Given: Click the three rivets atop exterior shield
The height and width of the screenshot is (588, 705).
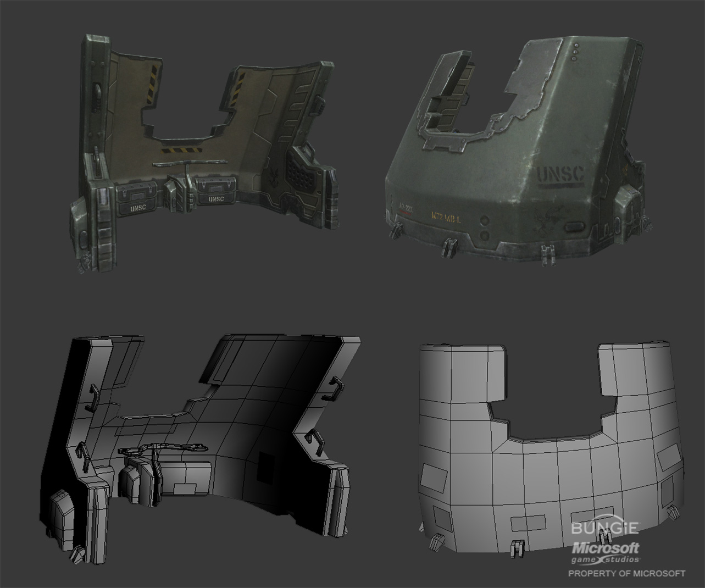Looking at the screenshot, I should click(x=575, y=49).
